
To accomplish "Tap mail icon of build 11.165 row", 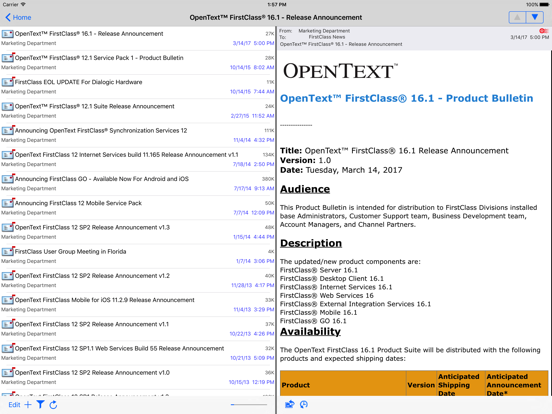I will click(7, 155).
